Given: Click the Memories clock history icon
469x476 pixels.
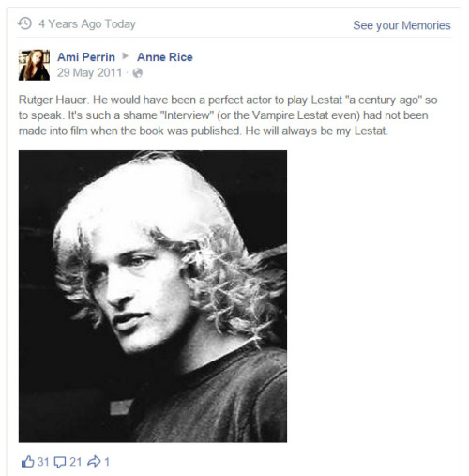Looking at the screenshot, I should (24, 23).
